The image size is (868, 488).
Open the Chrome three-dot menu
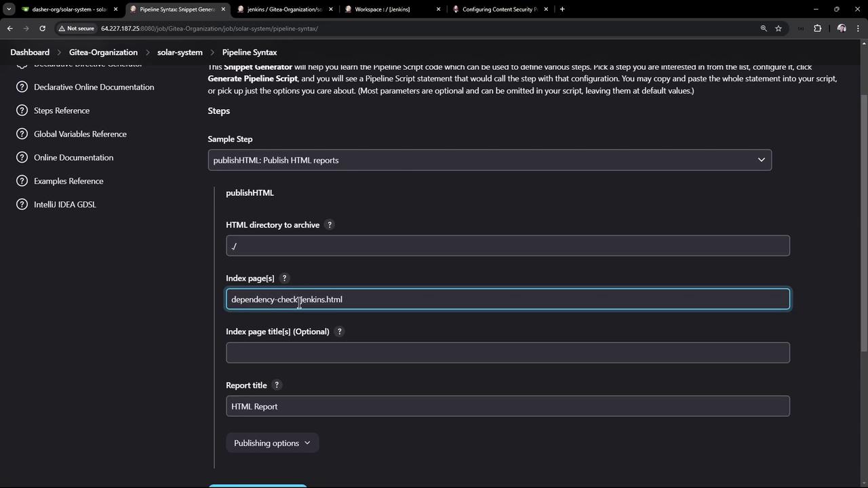tap(859, 28)
